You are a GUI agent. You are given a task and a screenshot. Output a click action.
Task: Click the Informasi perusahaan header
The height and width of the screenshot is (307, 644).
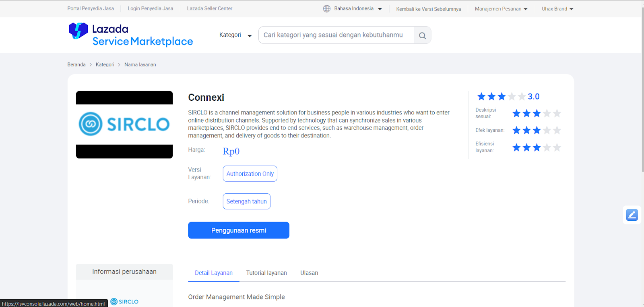(x=124, y=272)
